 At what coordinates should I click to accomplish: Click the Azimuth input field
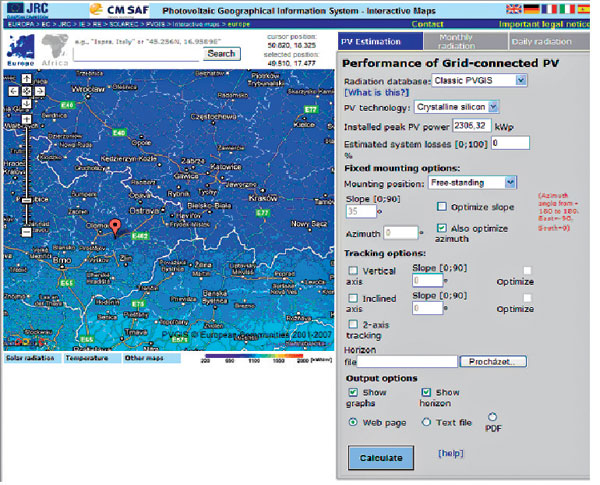click(x=401, y=232)
